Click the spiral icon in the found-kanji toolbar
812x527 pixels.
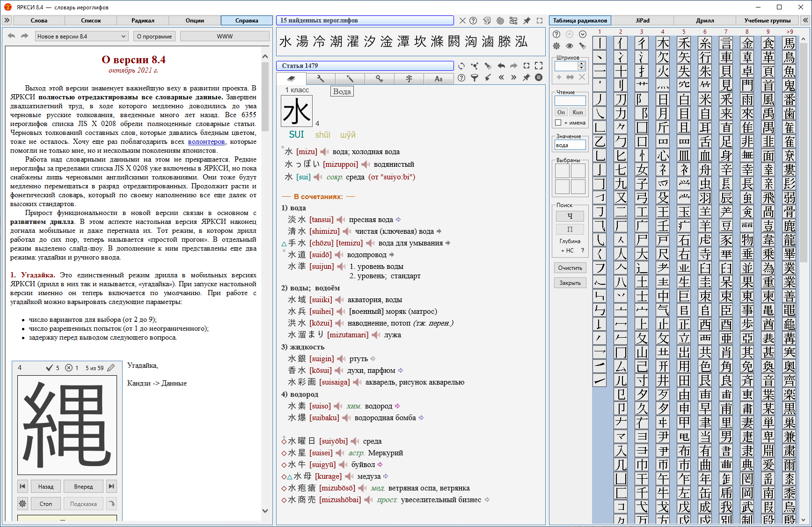(500, 21)
